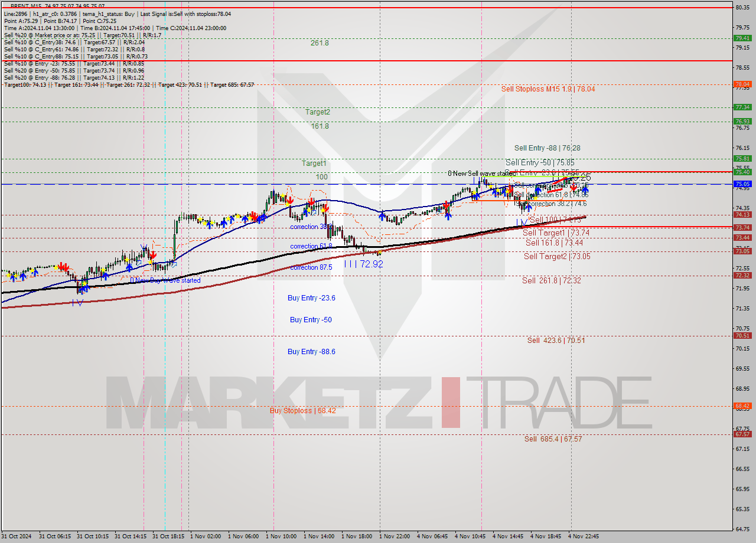
Task: Select the green 77.34 price tag on axis
Action: (742, 107)
